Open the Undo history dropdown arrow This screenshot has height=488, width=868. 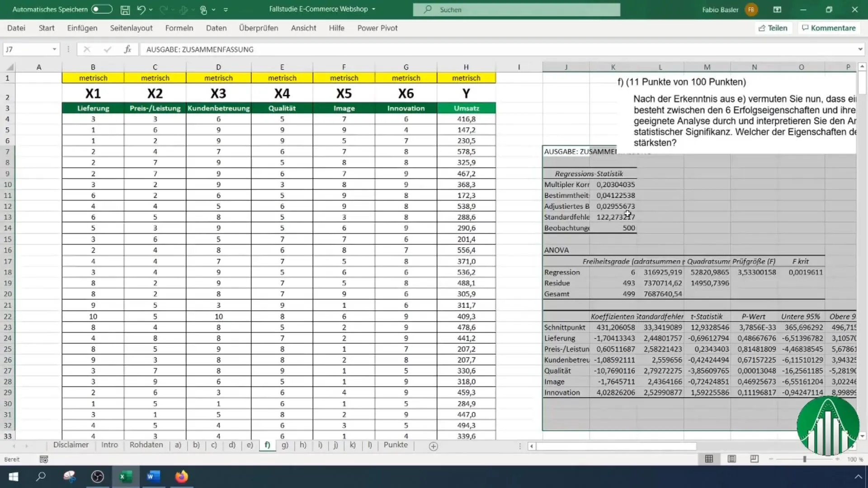[x=151, y=9]
